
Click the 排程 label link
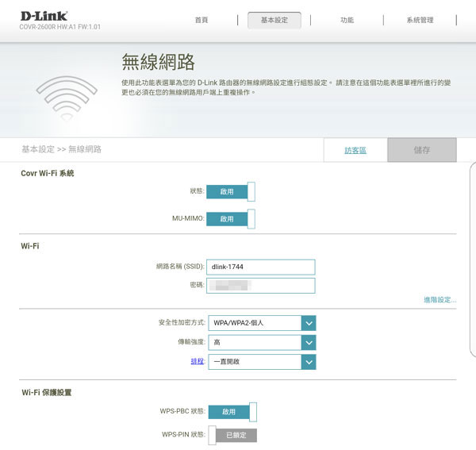tap(198, 362)
